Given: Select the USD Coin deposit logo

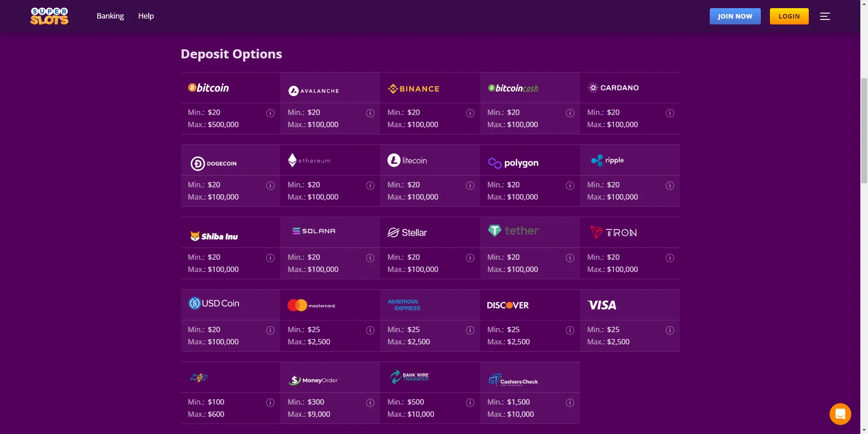Looking at the screenshot, I should click(x=214, y=303).
